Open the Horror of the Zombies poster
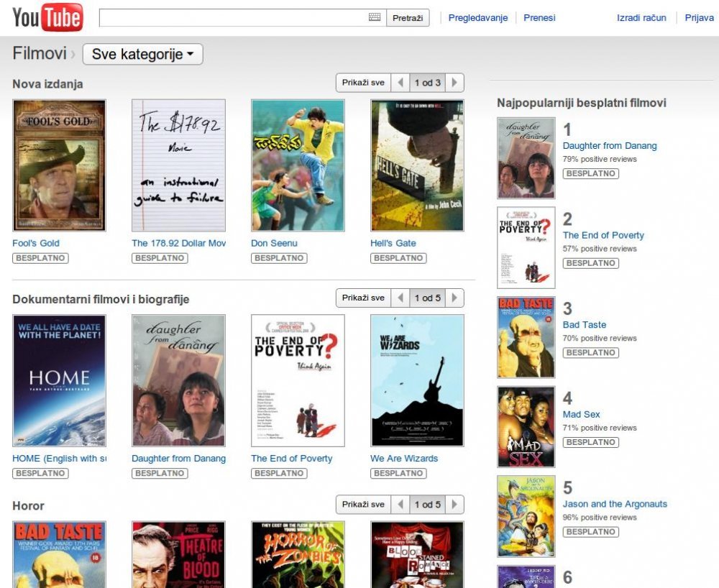This screenshot has height=588, width=719. point(298,554)
